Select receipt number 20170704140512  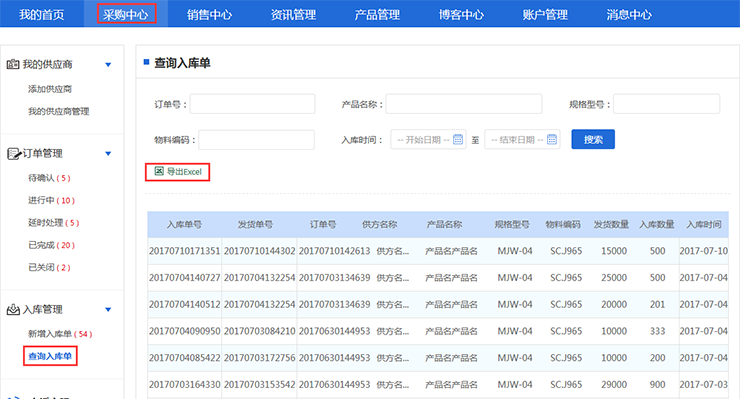tap(185, 305)
